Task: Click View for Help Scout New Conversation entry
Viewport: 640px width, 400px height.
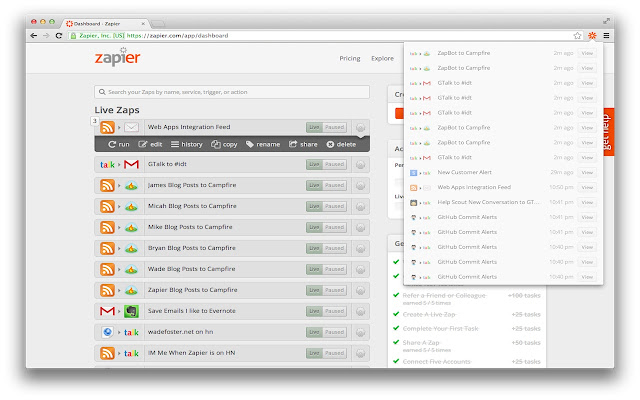Action: 587,202
